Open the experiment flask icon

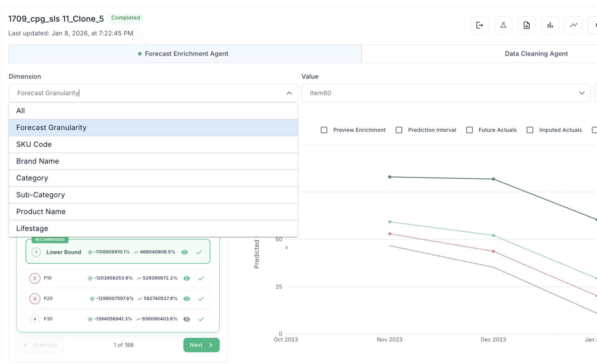point(503,25)
